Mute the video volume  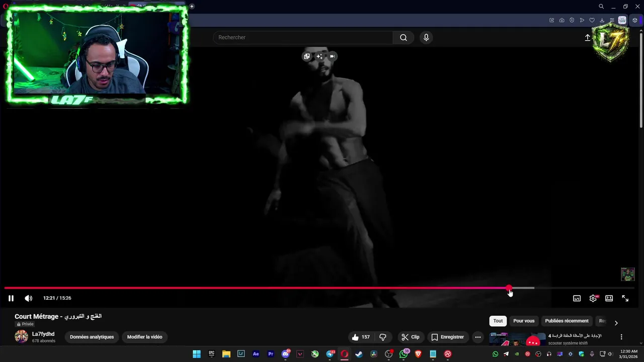[x=29, y=298]
